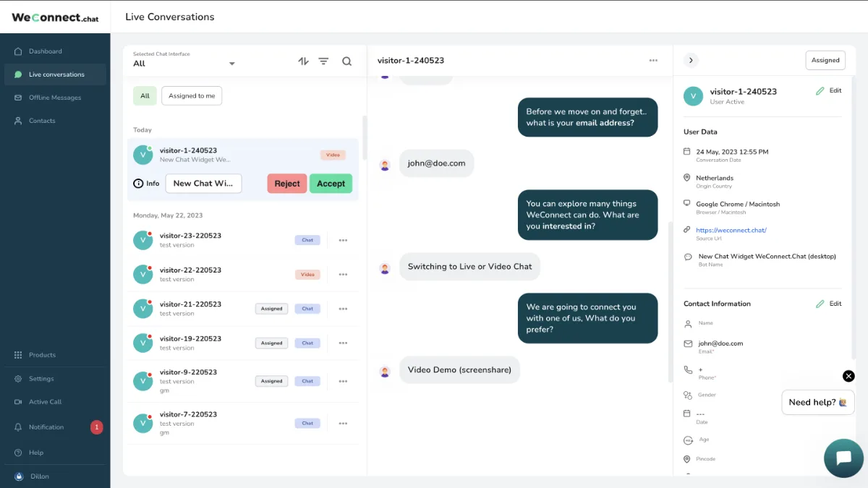This screenshot has height=488, width=868.
Task: Open visitor-7-220523 conversation
Action: 243,423
